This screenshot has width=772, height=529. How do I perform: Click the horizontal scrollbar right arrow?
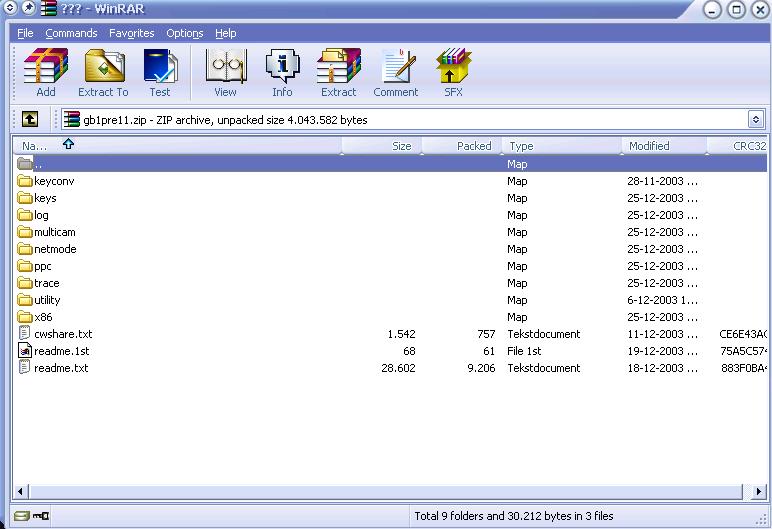(x=759, y=491)
